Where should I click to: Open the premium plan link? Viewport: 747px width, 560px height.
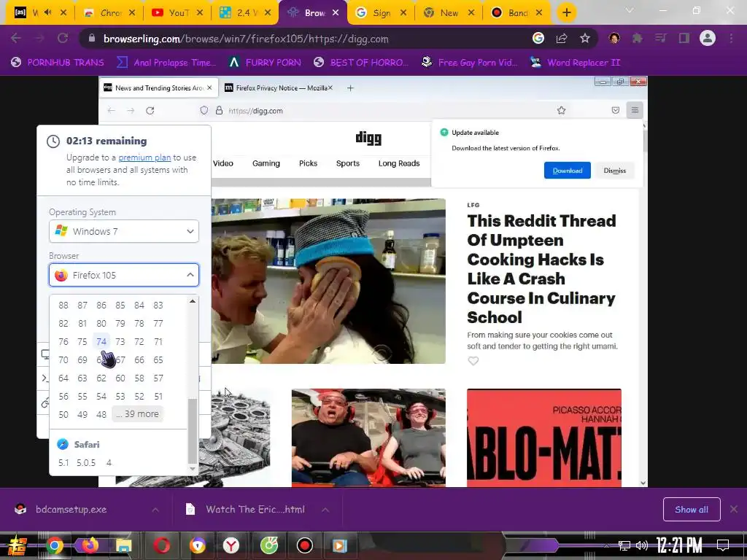pyautogui.click(x=144, y=157)
